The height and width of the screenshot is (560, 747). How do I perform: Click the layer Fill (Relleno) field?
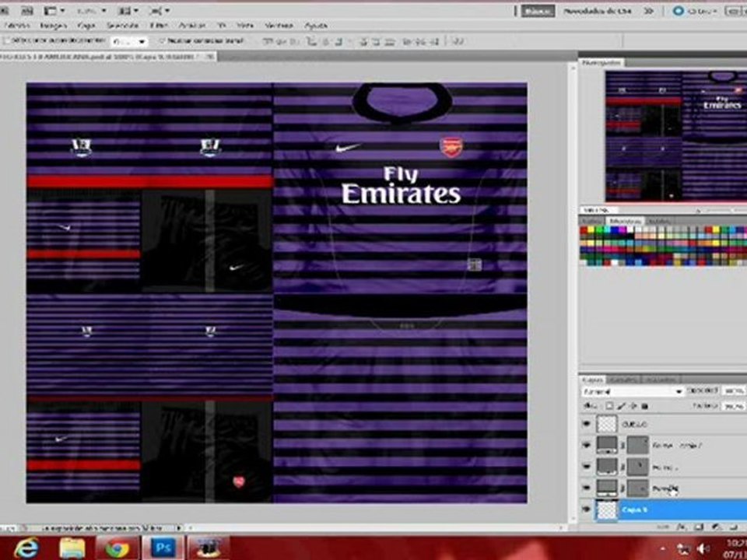734,406
